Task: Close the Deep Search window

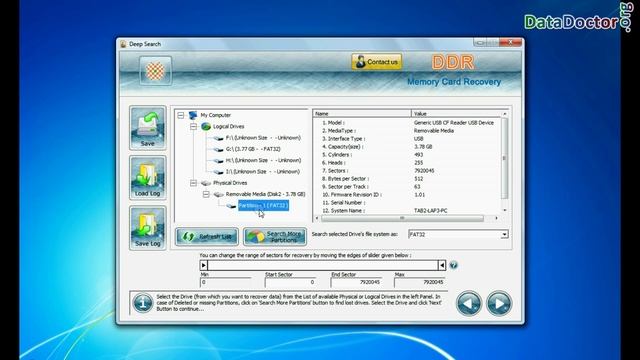Action: 510,42
